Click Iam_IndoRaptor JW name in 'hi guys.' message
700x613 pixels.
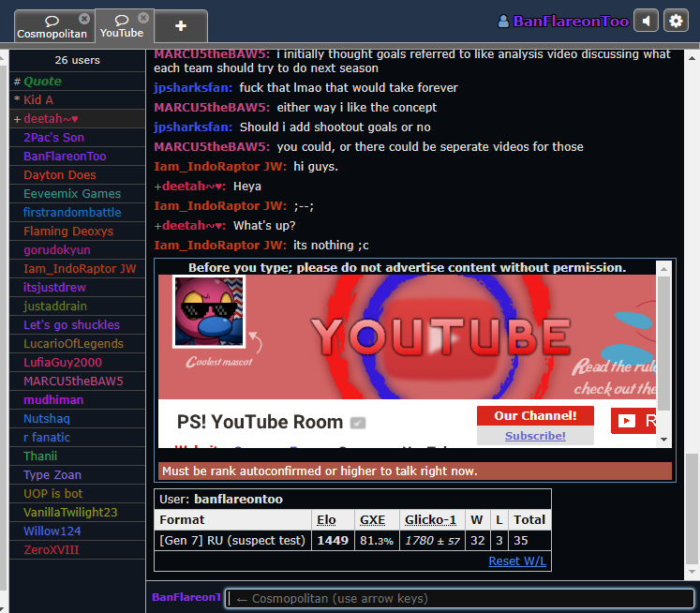220,167
